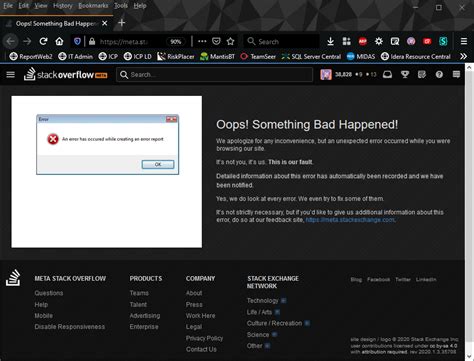Close the 'Oops! Something Bad Happened' tab
The width and height of the screenshot is (474, 361).
105,23
